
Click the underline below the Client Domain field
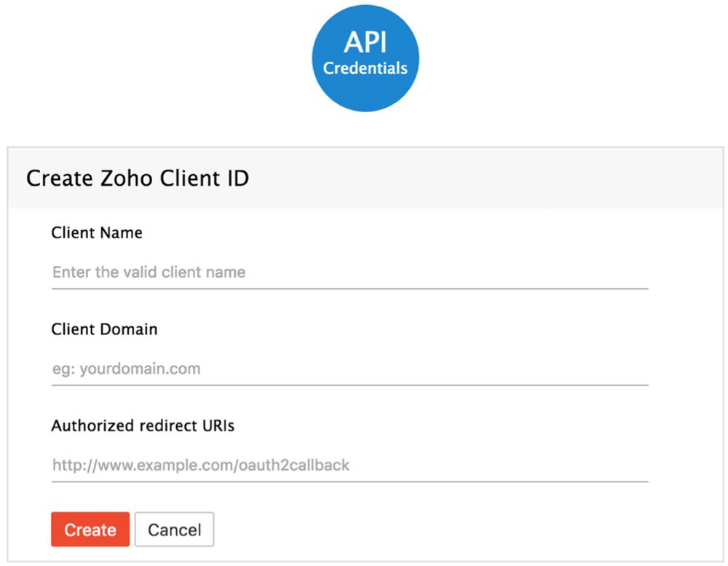click(x=349, y=385)
